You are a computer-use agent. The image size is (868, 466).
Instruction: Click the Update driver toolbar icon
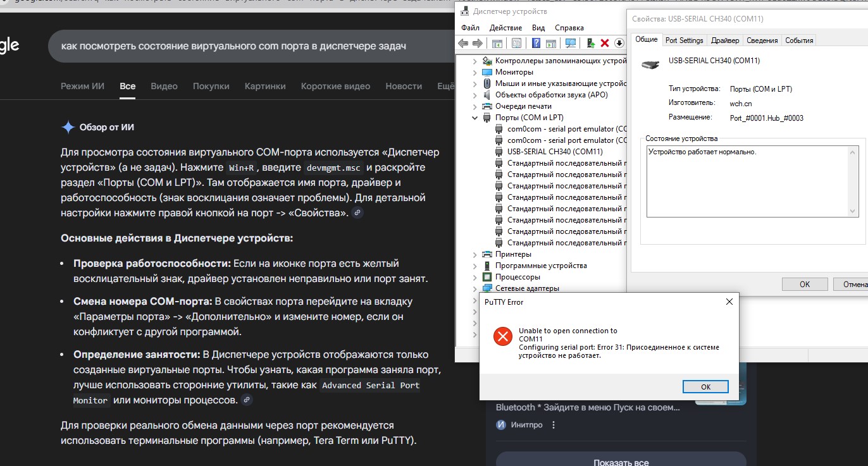pos(590,43)
